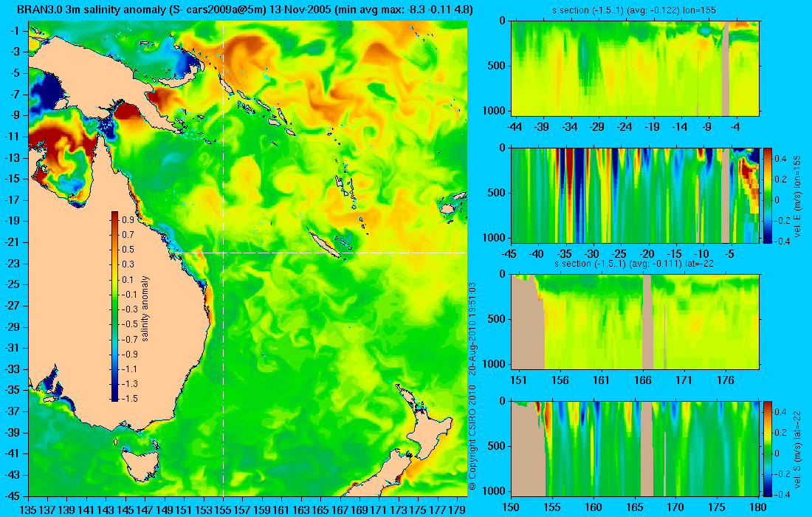Click the 166 tick under lat=-22 salinity section
Viewport: 812px width, 517px height.
point(643,380)
